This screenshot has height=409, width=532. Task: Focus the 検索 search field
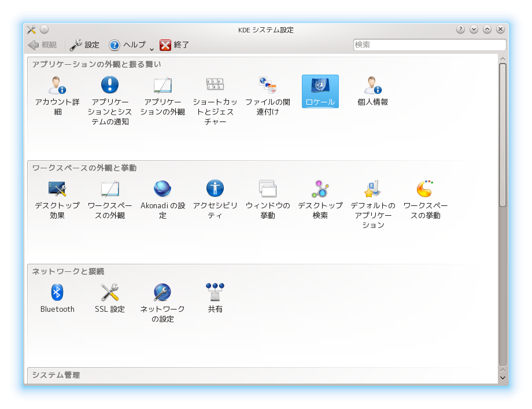coord(430,45)
